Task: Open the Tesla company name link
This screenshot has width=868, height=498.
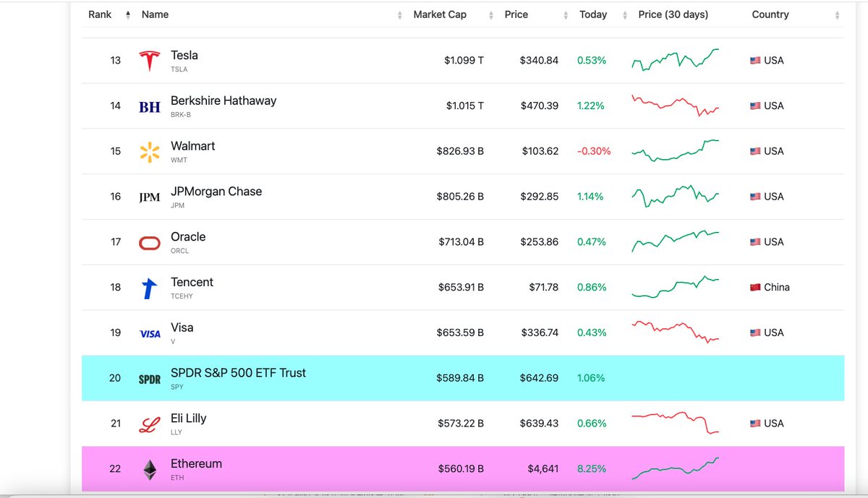Action: pos(184,55)
